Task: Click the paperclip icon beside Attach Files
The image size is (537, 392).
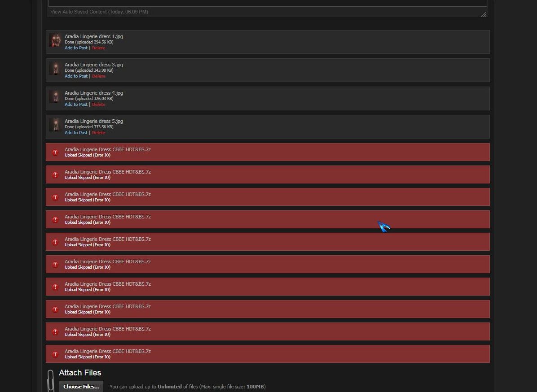Action: point(51,380)
